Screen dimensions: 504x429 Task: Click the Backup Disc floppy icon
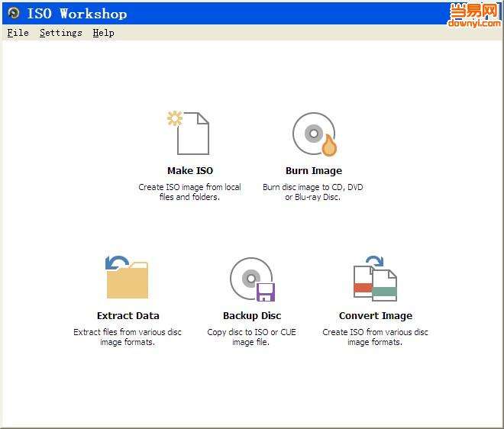click(253, 279)
